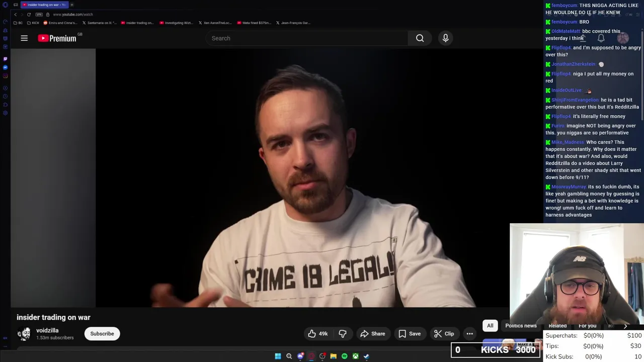Open Meta fined $375m bookmark
644x362 pixels.
coord(254,23)
